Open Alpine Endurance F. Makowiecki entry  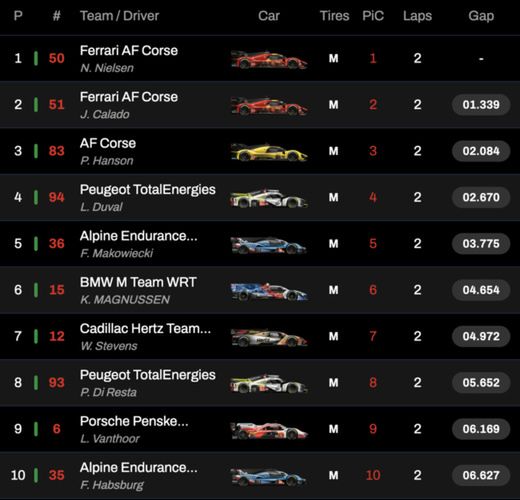260,244
